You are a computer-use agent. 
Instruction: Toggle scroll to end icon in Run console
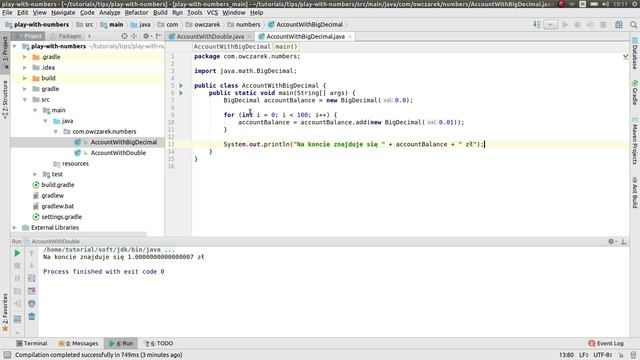31,291
